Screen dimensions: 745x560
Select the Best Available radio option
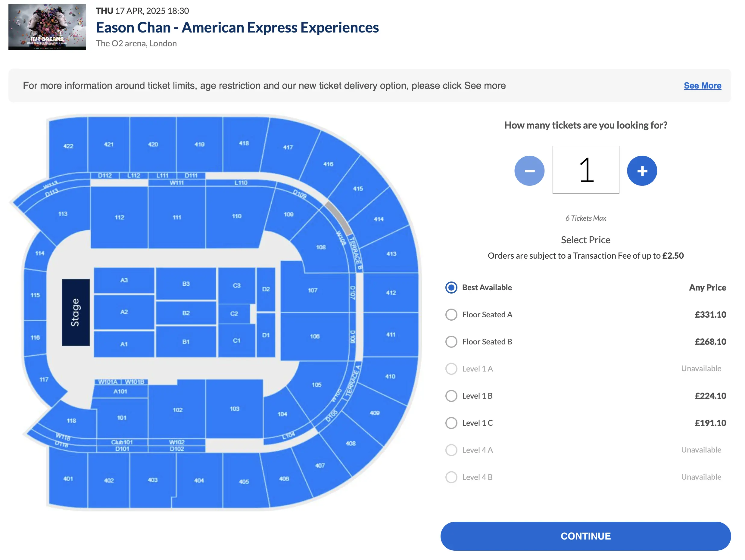[x=451, y=287]
